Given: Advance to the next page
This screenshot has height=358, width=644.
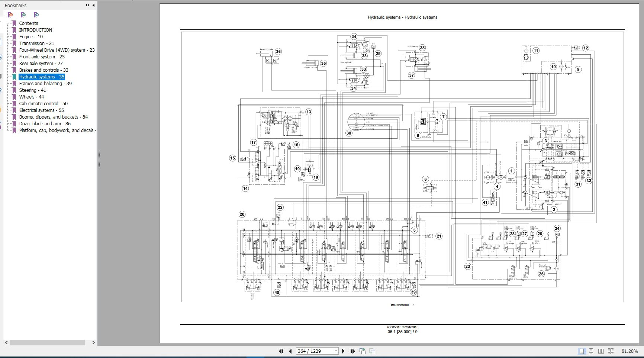Looking at the screenshot, I should [x=343, y=351].
